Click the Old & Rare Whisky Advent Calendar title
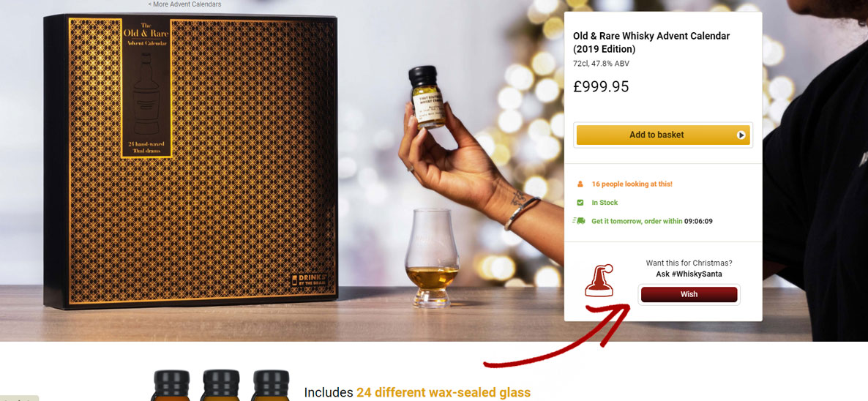The width and height of the screenshot is (868, 401). pyautogui.click(x=651, y=42)
